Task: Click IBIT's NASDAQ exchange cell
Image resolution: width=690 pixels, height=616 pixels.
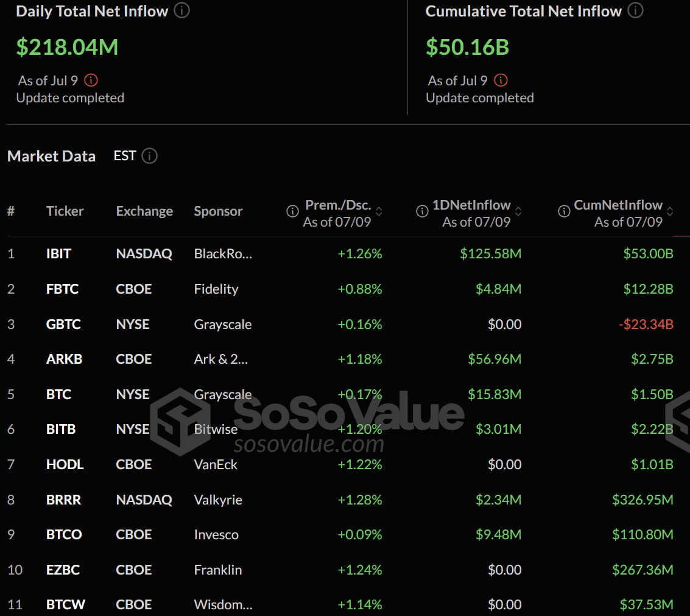Action: [x=144, y=253]
